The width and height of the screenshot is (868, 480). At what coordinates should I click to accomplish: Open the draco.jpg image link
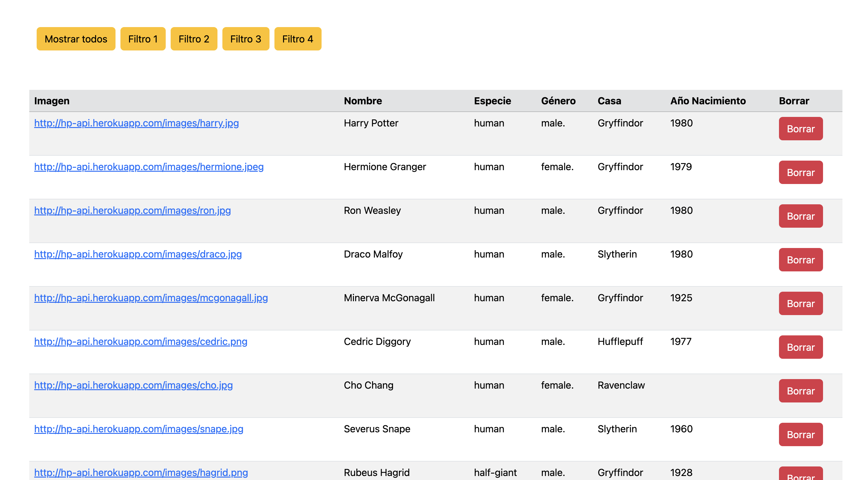[x=138, y=254]
